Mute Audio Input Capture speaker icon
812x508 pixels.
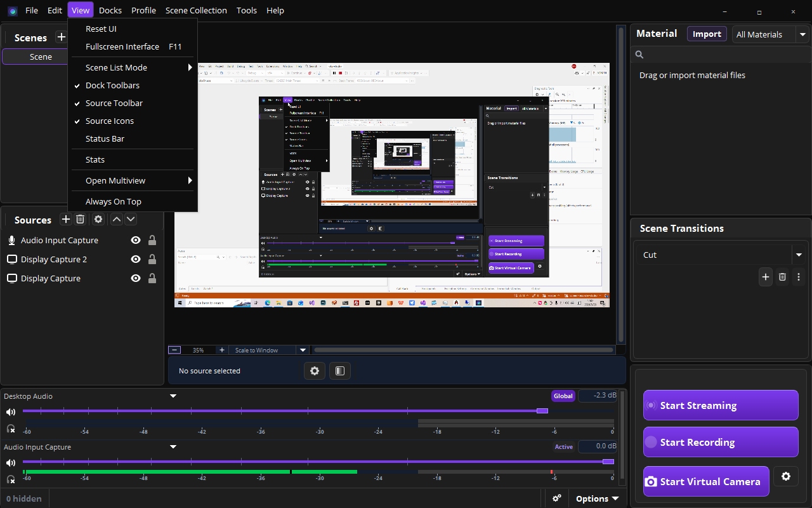pyautogui.click(x=11, y=462)
